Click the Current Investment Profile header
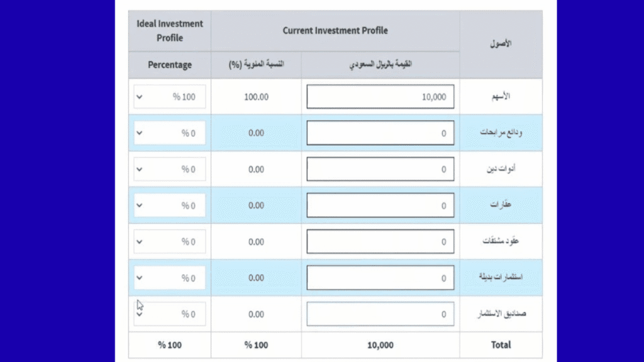Screen dimensions: 644x362 (x=335, y=31)
